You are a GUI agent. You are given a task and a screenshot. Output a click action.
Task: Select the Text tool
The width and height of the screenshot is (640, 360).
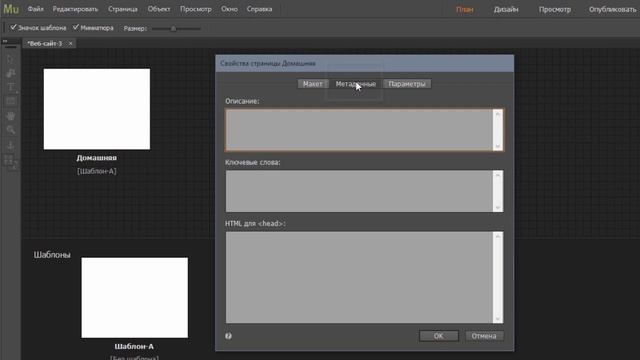tap(11, 87)
